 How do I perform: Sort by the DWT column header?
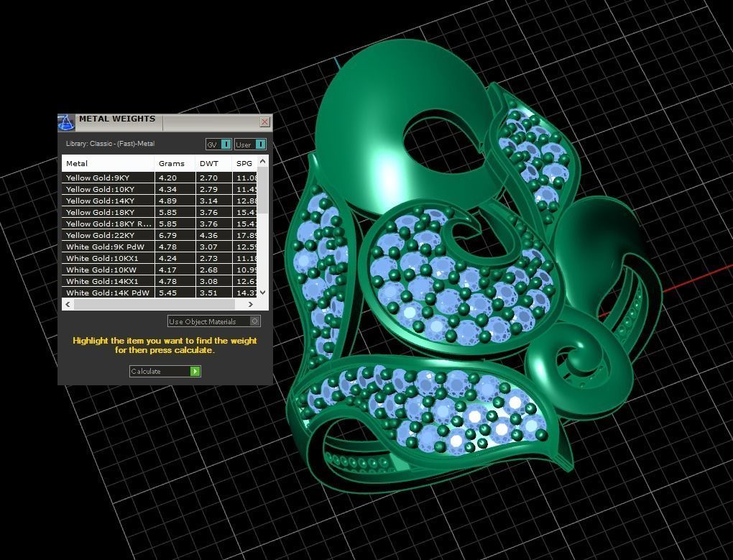213,164
